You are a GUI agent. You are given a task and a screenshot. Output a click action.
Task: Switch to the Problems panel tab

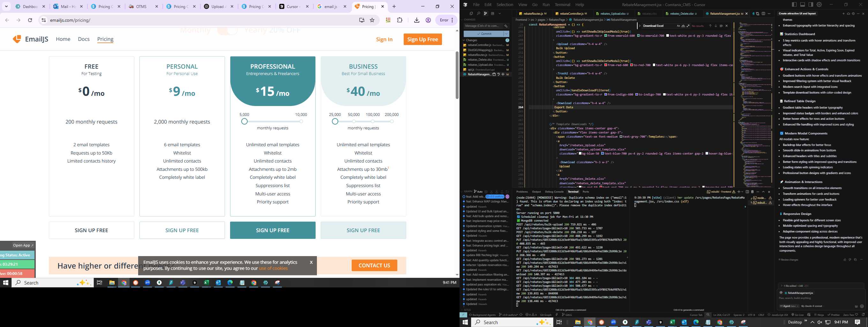[x=522, y=192]
